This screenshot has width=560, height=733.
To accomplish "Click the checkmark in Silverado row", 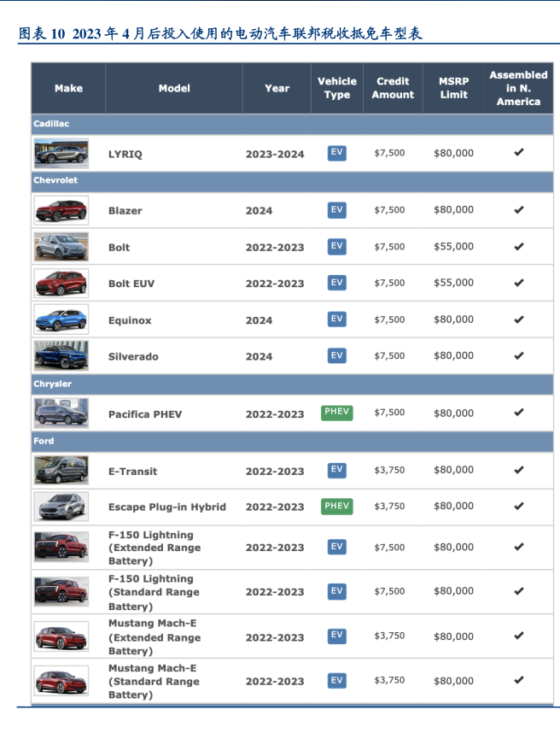I will point(519,355).
